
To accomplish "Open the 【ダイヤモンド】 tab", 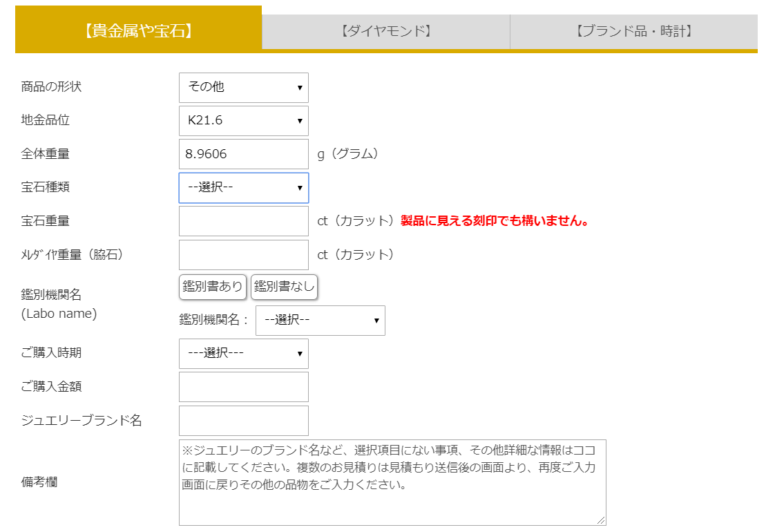I will (386, 32).
